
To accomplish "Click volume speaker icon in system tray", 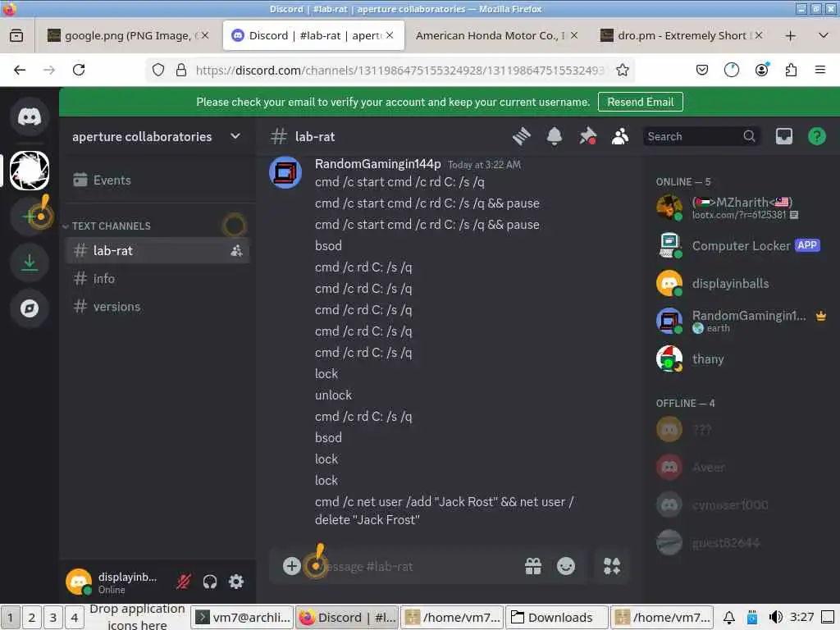I will [x=775, y=617].
